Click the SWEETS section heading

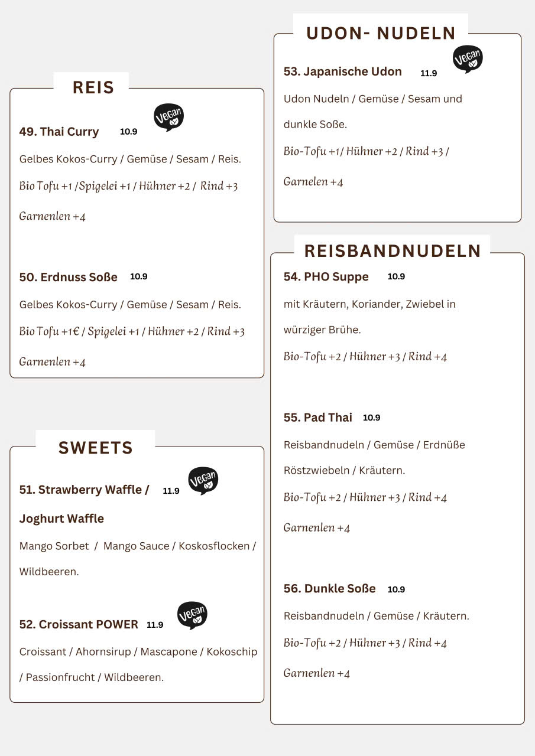tap(96, 448)
